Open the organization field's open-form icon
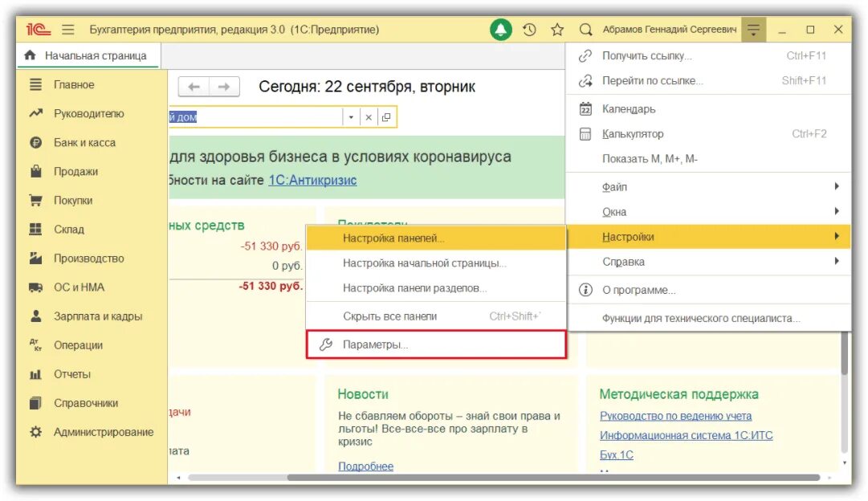 coord(386,117)
